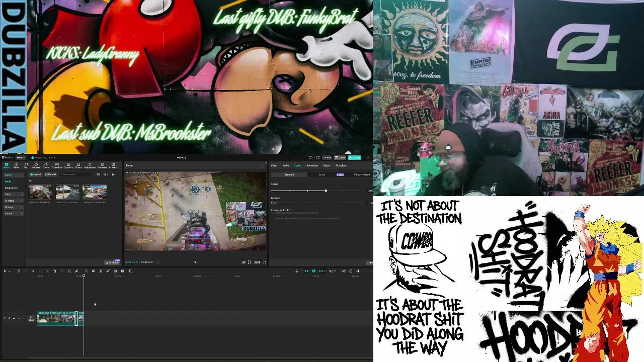Select the Speed properties tab
This screenshot has height=362, width=644.
click(298, 165)
